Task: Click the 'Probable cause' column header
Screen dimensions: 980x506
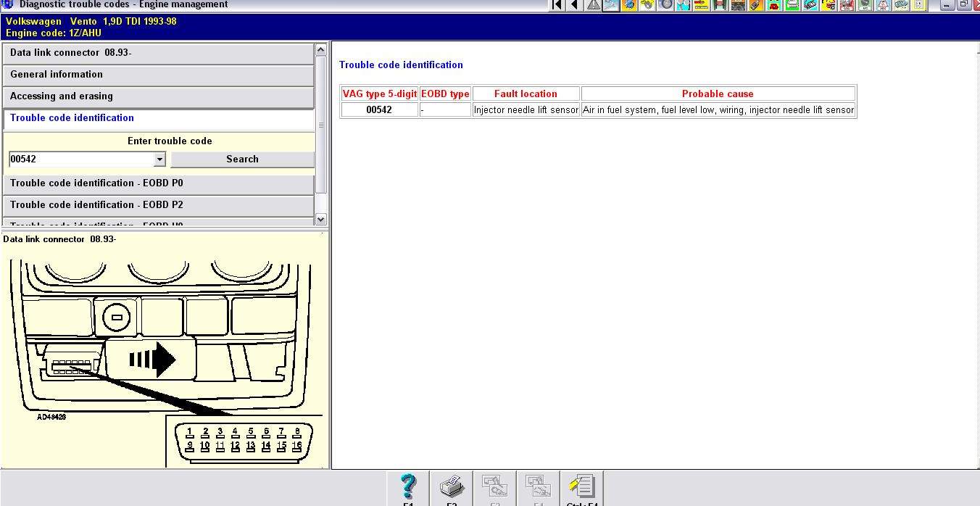Action: coord(718,94)
